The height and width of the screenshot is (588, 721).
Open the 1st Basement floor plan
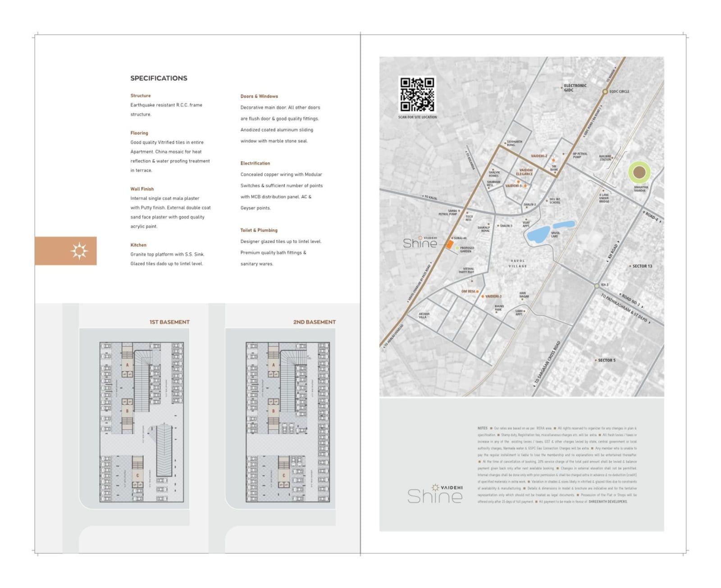click(x=141, y=422)
